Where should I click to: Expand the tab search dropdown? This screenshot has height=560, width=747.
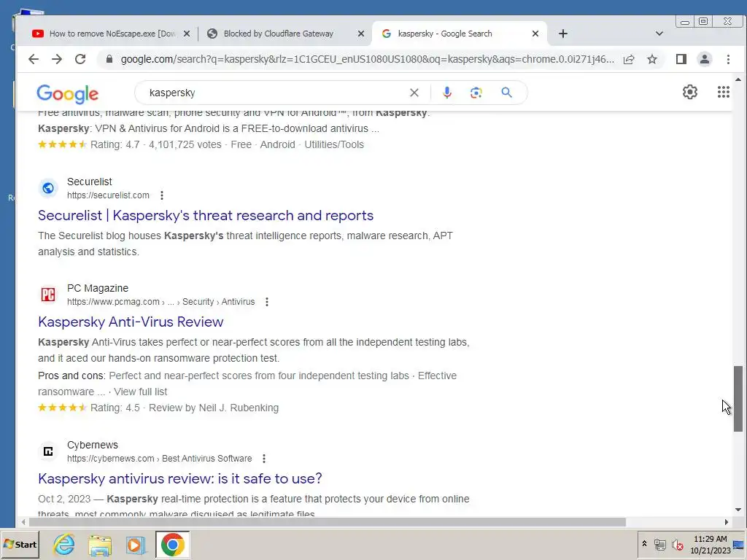(x=659, y=34)
